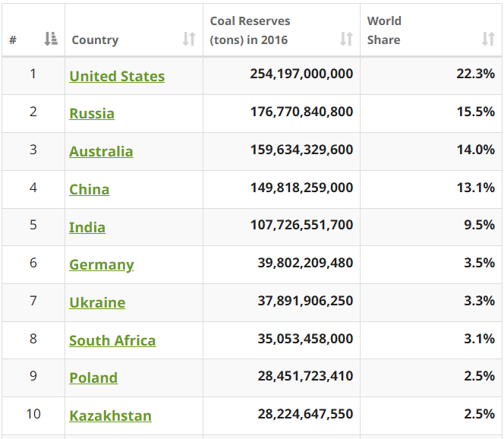Click the 22.3% world share value

[x=475, y=74]
